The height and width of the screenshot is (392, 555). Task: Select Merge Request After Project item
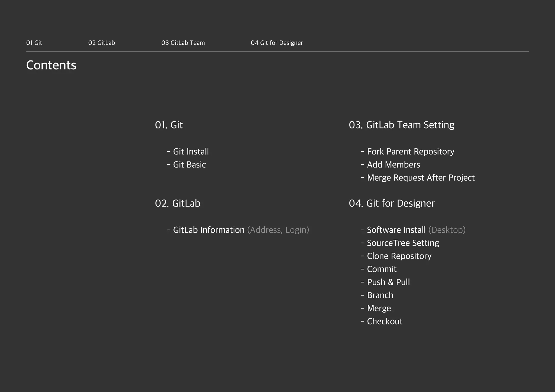pyautogui.click(x=421, y=178)
